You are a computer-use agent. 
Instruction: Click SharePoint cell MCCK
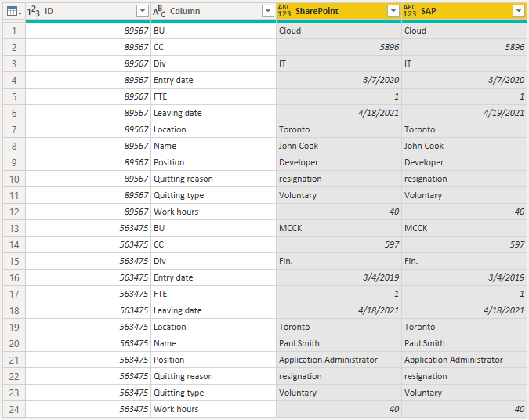(x=339, y=228)
